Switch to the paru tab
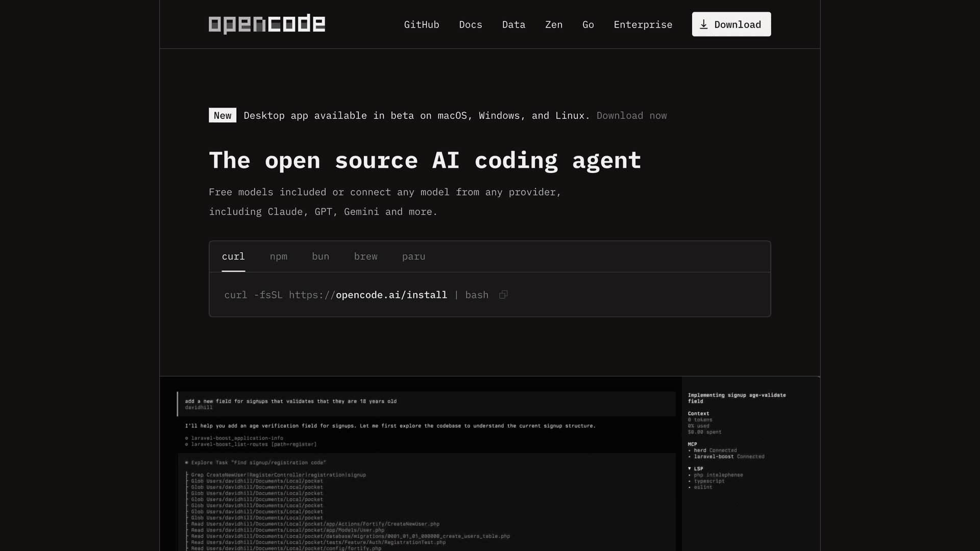The image size is (980, 551). 413,257
